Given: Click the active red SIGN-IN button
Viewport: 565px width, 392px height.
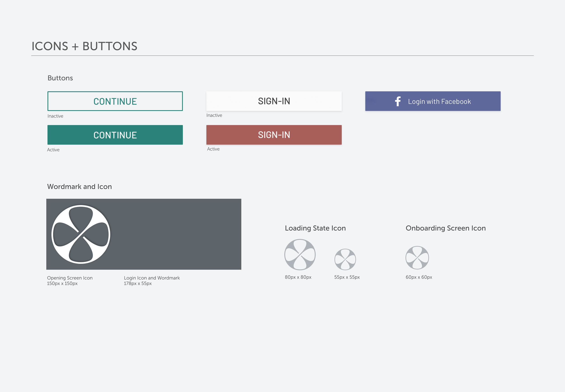Looking at the screenshot, I should coord(274,135).
